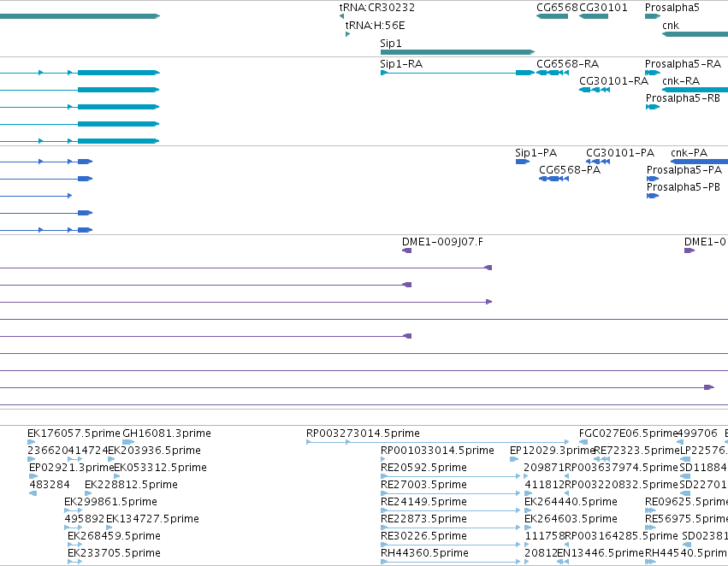728x566 pixels.
Task: Select the CG30101-RA transcript glyph
Action: (595, 90)
